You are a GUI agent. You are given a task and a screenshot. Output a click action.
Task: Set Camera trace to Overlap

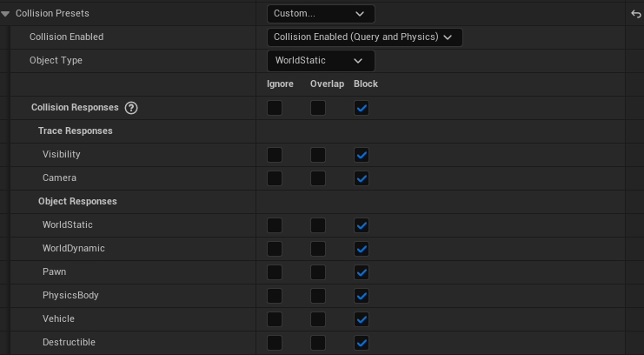click(318, 178)
